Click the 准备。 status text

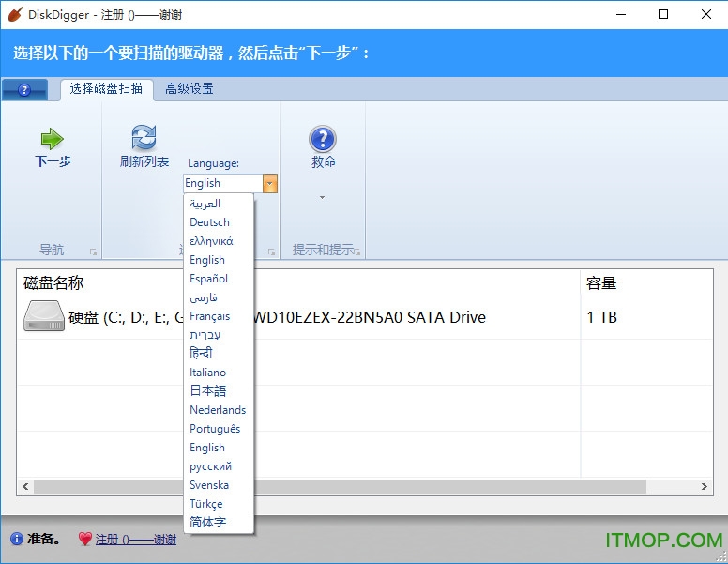[x=43, y=539]
